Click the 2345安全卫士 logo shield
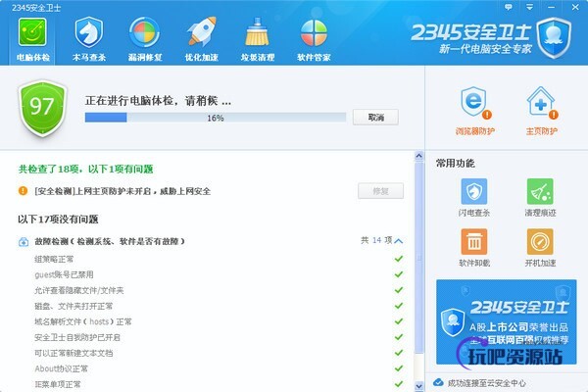This screenshot has height=392, width=588. (x=554, y=37)
